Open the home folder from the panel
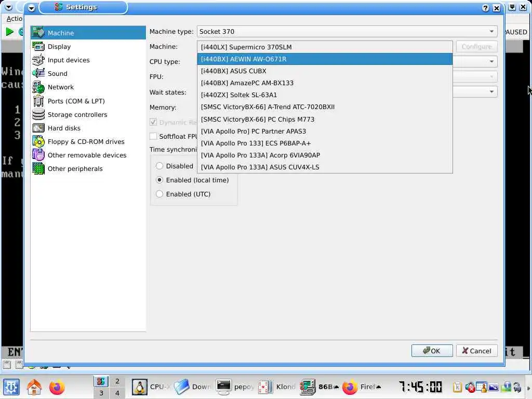532x399 pixels. pos(34,387)
